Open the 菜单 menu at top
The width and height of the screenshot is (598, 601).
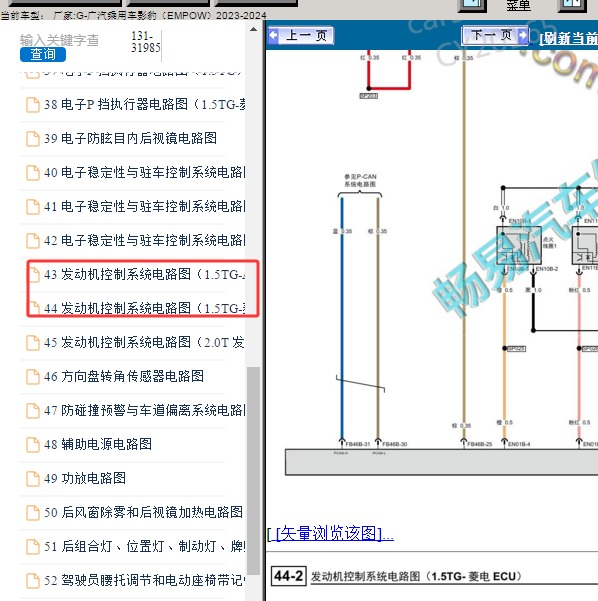[518, 5]
